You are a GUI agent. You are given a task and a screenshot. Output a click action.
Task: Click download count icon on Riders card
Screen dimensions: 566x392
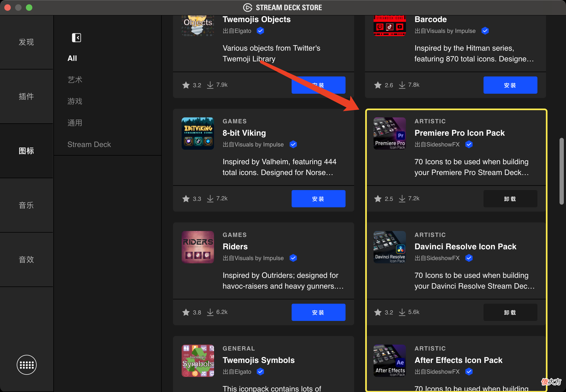point(210,312)
